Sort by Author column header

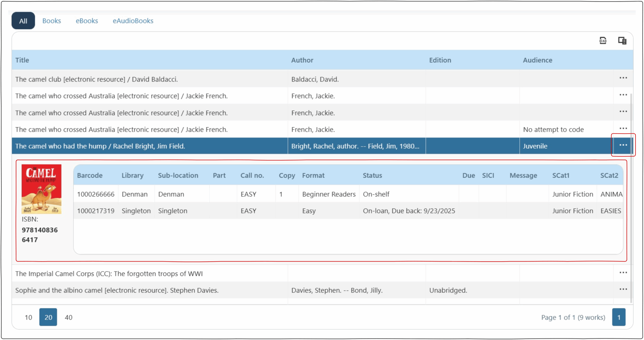tap(302, 60)
